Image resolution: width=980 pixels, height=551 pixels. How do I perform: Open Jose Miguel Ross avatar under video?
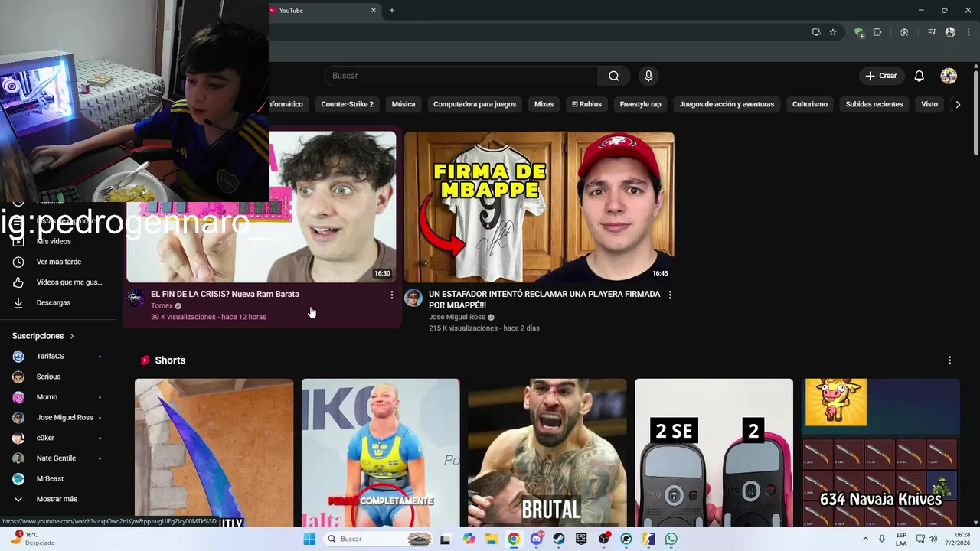(x=413, y=298)
